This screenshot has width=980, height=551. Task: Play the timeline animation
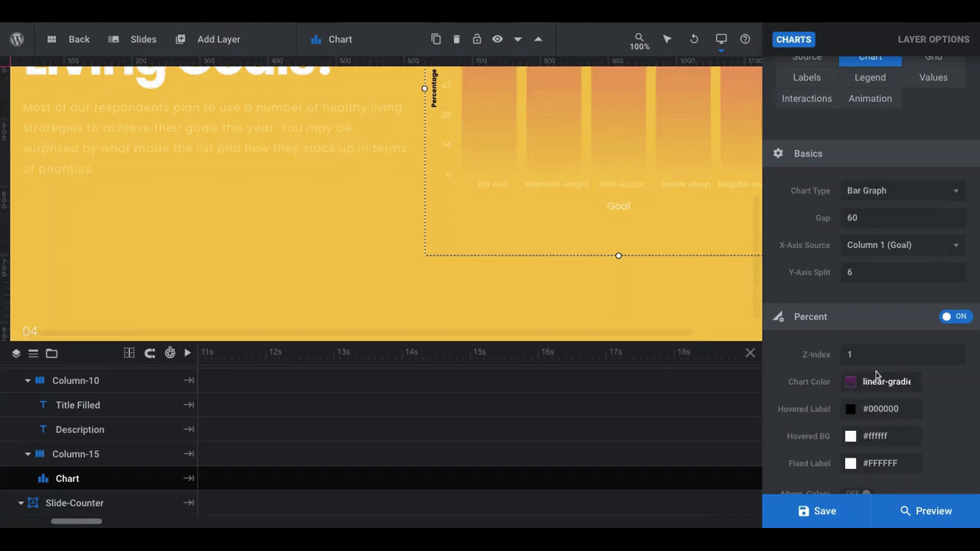pos(188,353)
